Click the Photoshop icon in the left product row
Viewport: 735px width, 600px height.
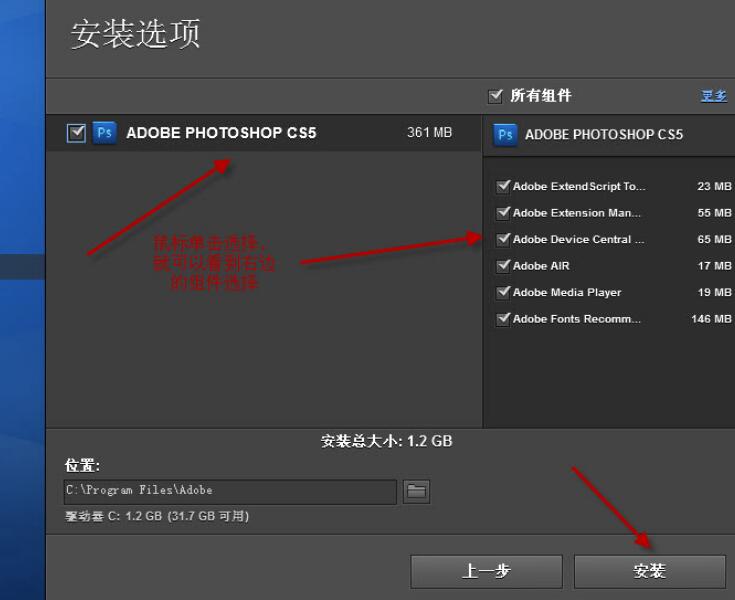[x=104, y=133]
